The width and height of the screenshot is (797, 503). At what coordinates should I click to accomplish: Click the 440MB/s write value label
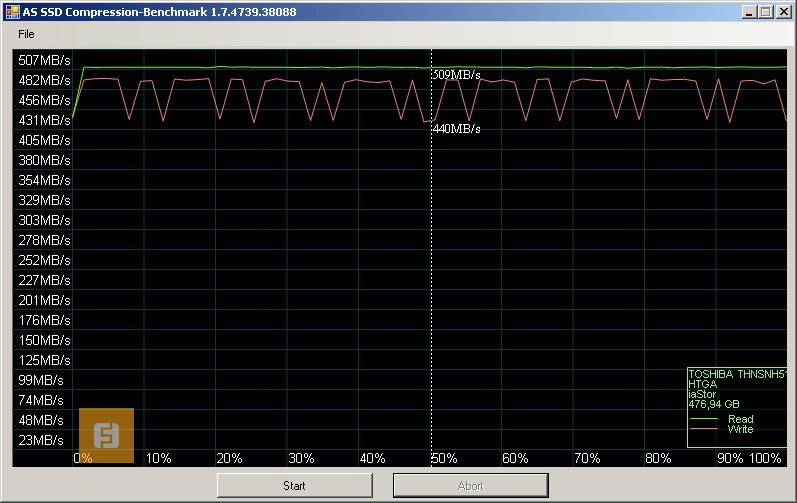(457, 129)
